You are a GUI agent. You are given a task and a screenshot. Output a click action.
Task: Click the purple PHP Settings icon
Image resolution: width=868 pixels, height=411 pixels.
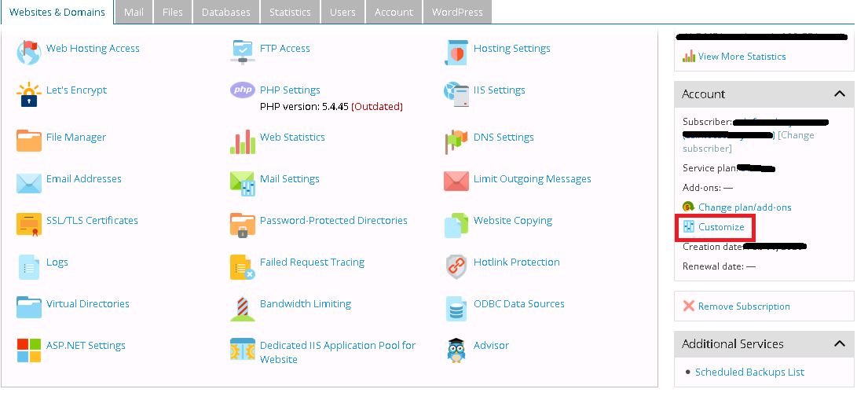[243, 90]
